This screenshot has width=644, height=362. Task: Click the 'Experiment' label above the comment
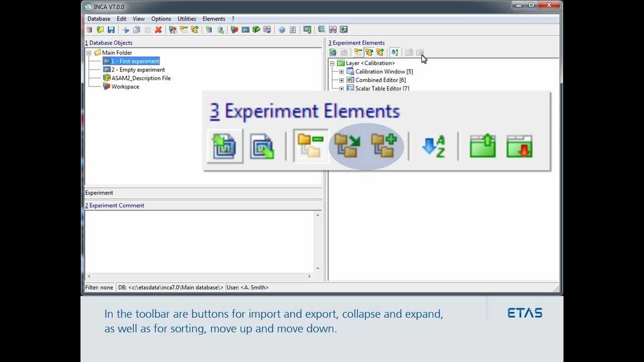(x=99, y=193)
